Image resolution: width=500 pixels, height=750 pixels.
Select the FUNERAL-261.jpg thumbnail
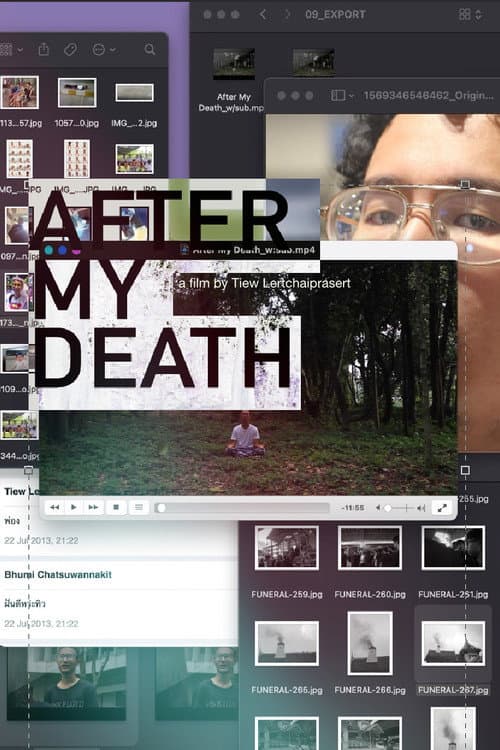(x=453, y=548)
